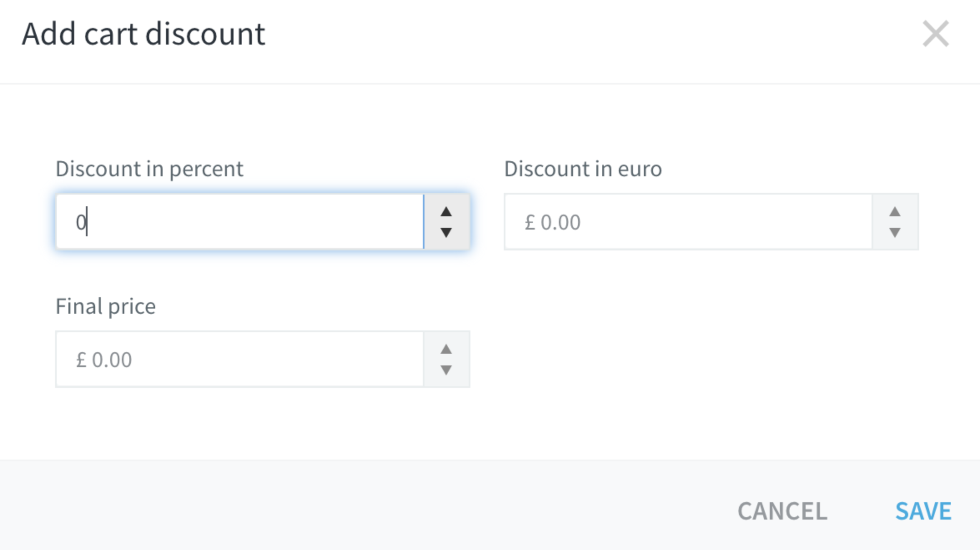Click the Final price label
The height and width of the screenshot is (550, 980).
[x=106, y=307]
